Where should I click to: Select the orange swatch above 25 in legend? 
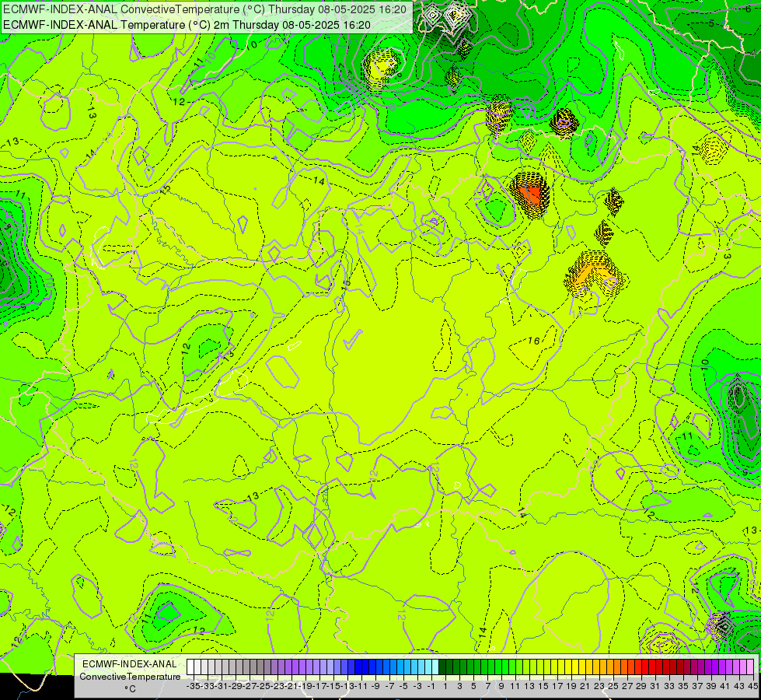[610, 667]
